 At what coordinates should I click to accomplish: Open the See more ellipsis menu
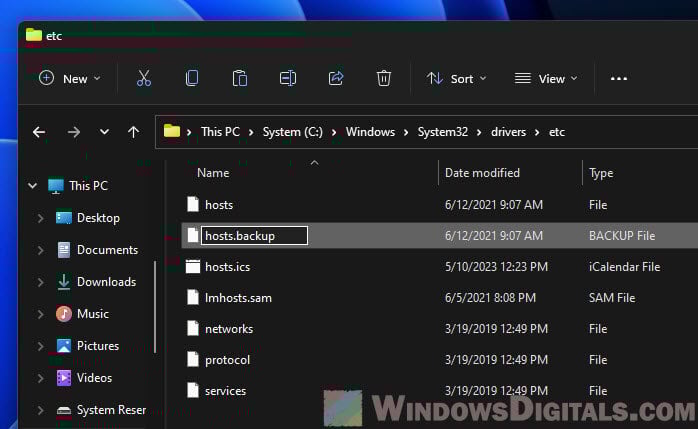pyautogui.click(x=619, y=79)
